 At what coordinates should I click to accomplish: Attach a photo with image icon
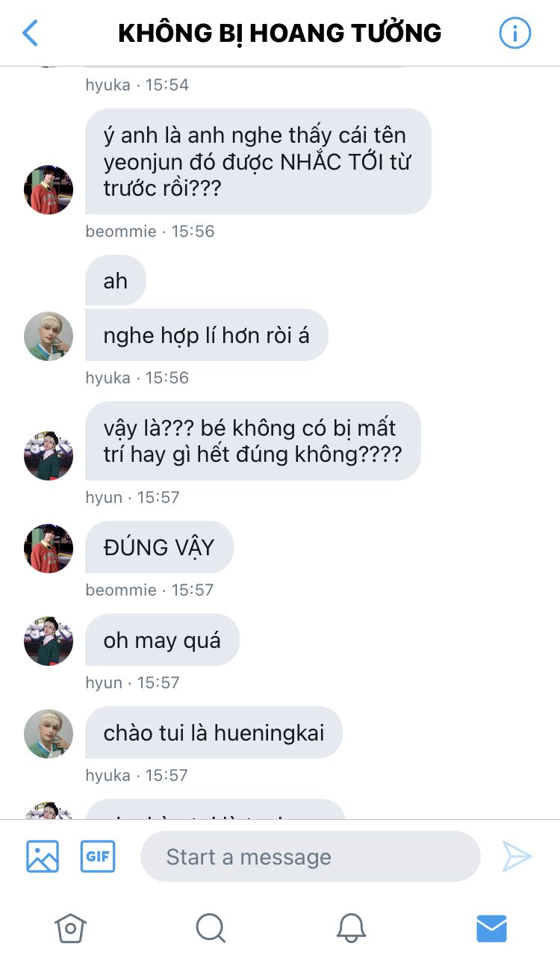pyautogui.click(x=43, y=856)
